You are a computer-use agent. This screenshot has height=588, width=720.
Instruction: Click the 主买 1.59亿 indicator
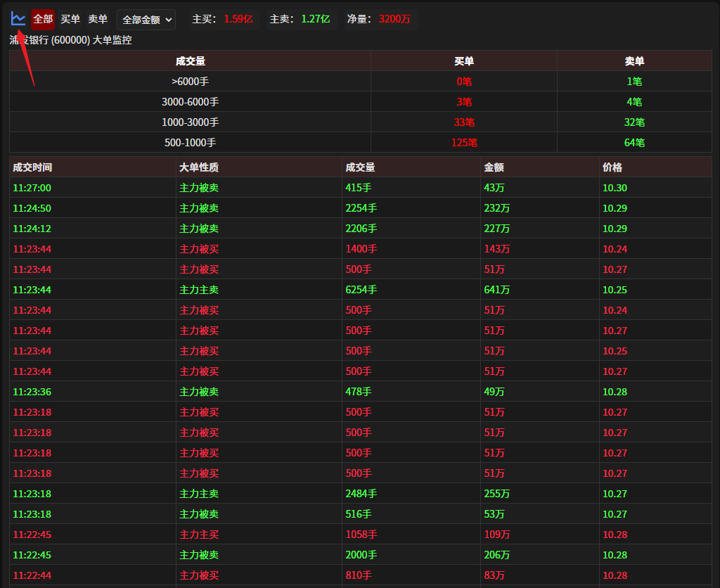[222, 19]
